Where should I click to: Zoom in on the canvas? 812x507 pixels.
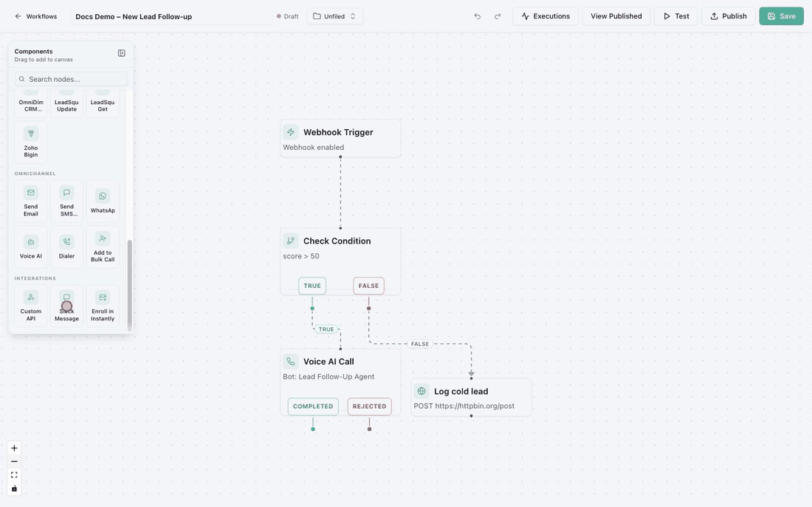pos(14,448)
